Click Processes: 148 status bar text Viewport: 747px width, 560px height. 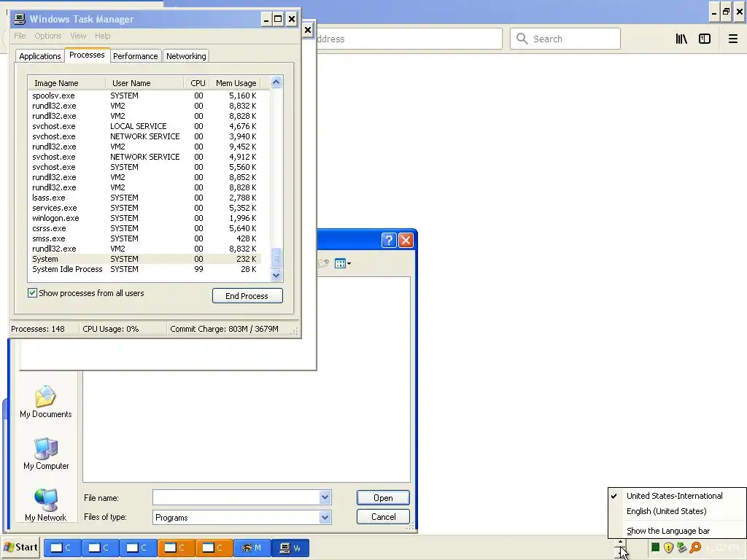click(x=38, y=329)
